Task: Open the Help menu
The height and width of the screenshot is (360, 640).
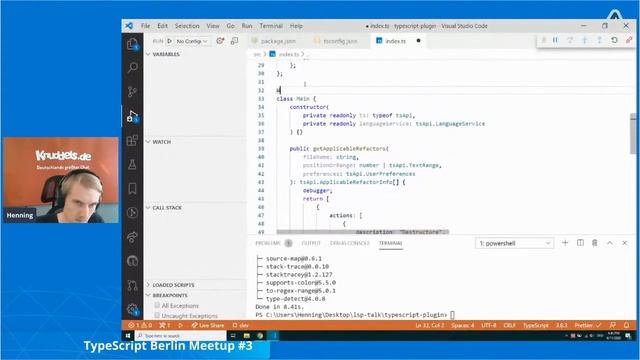Action: point(296,26)
